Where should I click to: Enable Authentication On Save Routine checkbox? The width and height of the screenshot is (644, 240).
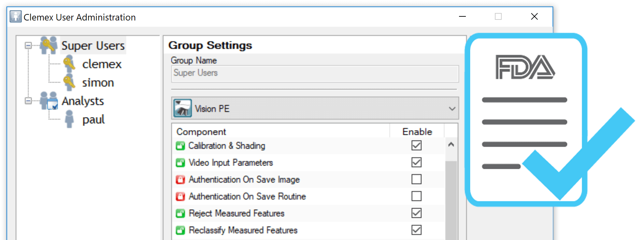click(x=416, y=196)
